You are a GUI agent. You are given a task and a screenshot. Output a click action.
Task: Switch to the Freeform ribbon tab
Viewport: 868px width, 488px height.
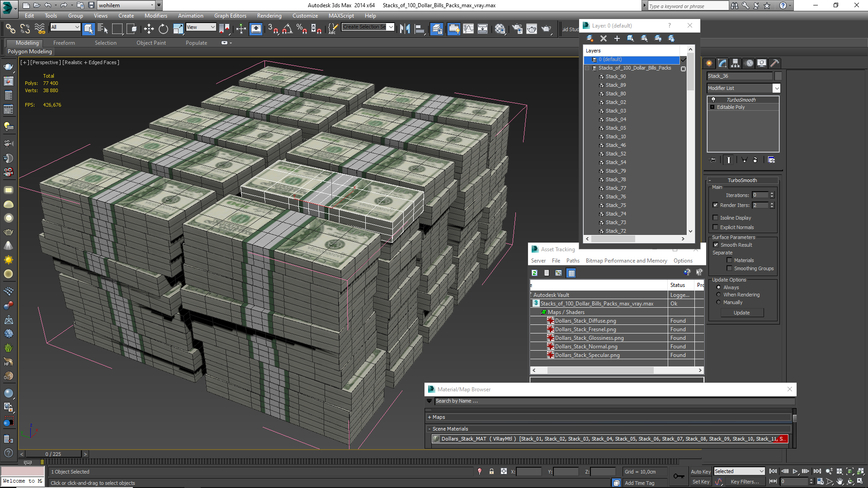point(64,43)
